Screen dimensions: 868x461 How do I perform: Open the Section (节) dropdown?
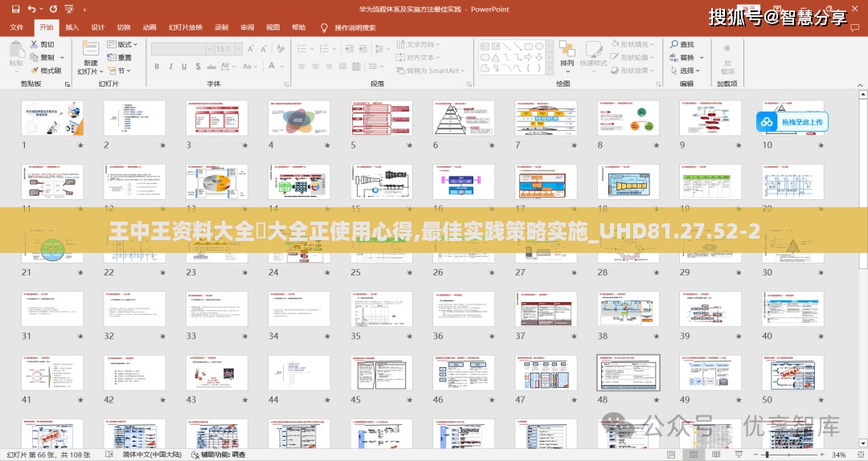[120, 70]
